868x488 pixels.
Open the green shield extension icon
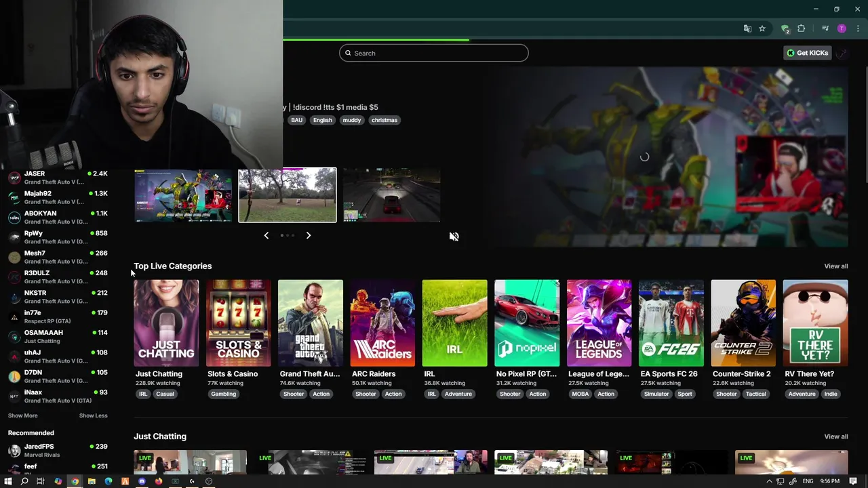pyautogui.click(x=785, y=28)
